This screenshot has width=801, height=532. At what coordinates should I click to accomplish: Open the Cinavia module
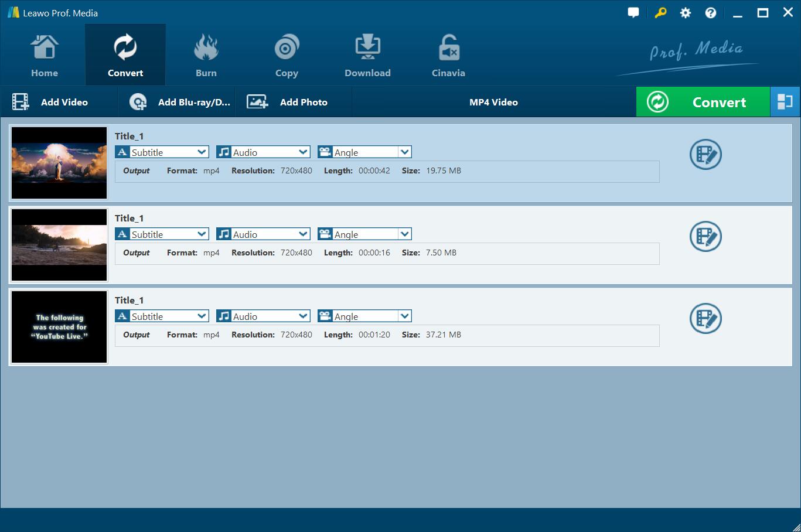pyautogui.click(x=448, y=56)
